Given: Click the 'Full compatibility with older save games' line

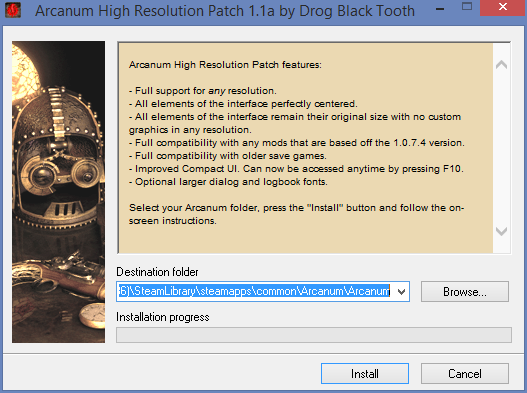Looking at the screenshot, I should 228,156.
